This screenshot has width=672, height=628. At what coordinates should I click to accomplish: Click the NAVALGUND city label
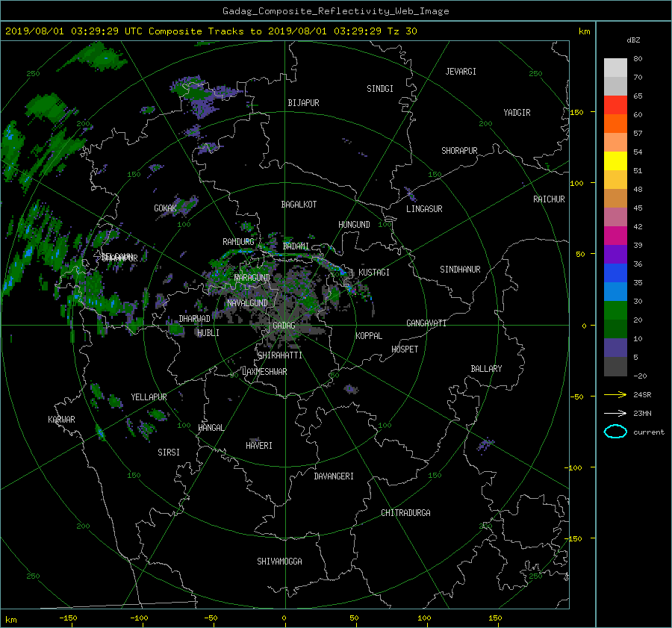coord(247,303)
